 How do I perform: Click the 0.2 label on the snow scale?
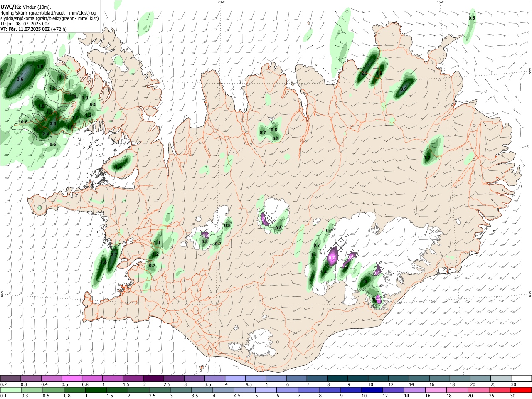tap(3, 384)
